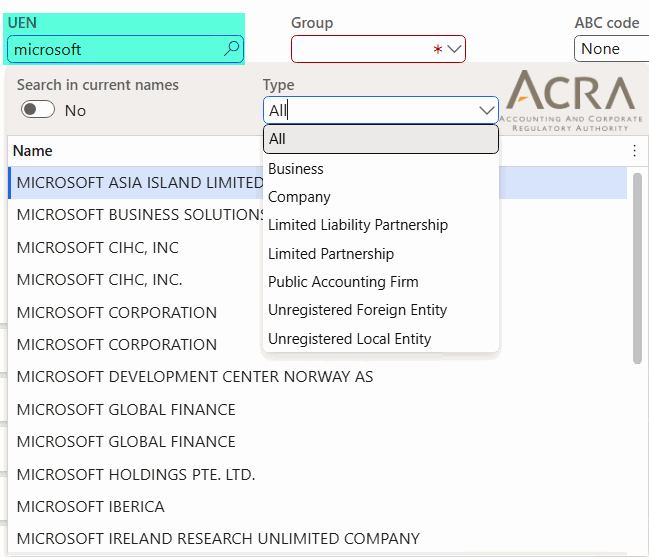Viewport: 649px width, 557px height.
Task: Select Unregistered Foreign Entity option
Action: pyautogui.click(x=381, y=310)
